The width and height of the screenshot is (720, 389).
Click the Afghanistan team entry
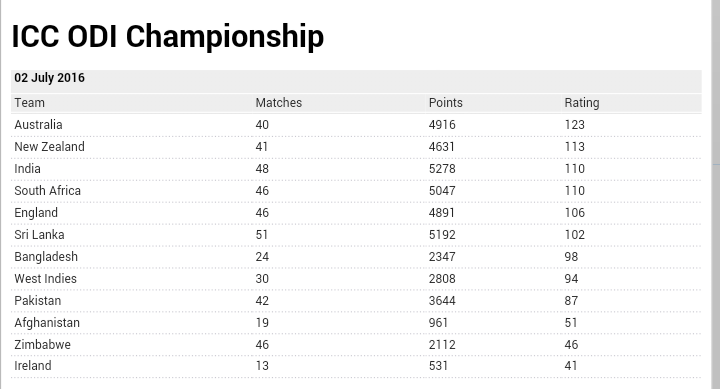click(x=47, y=322)
